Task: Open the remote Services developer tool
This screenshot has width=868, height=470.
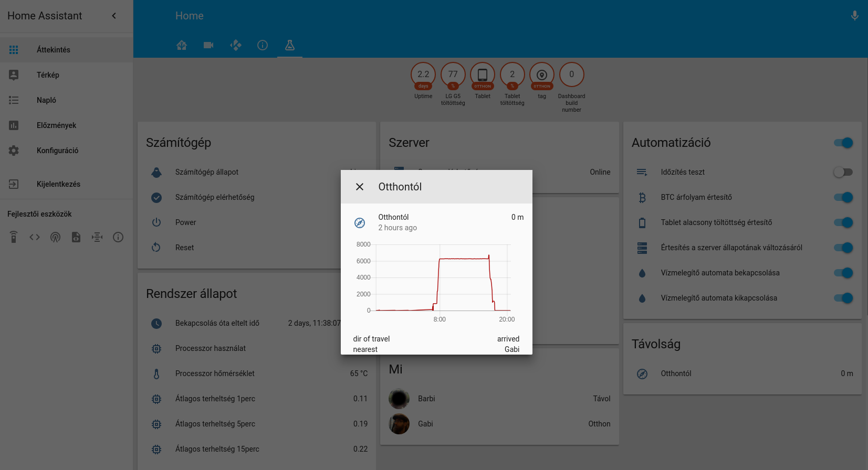Action: tap(14, 237)
